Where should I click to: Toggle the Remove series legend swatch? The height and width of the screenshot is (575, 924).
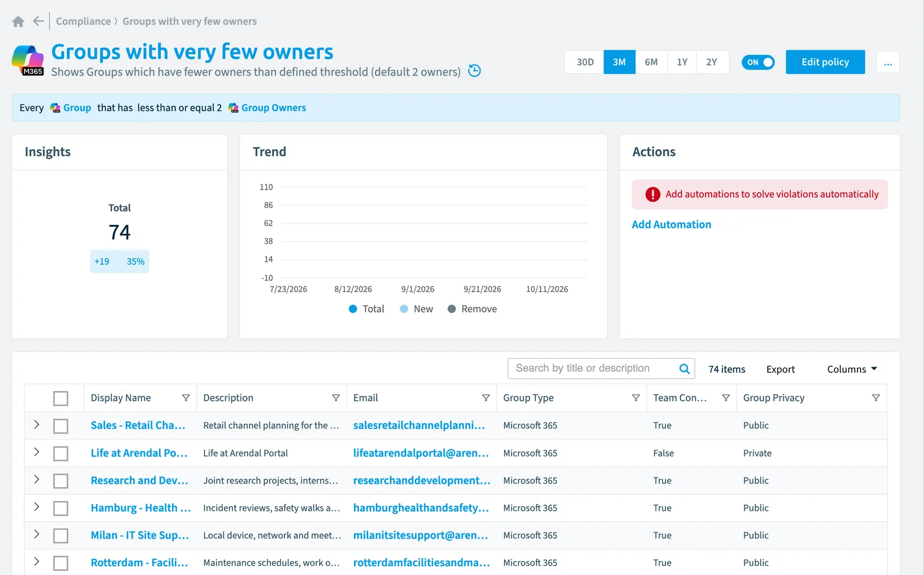452,309
